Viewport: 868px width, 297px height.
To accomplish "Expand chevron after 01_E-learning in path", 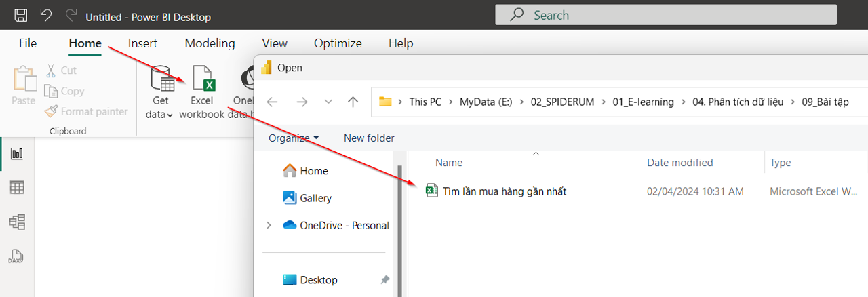I will click(684, 102).
